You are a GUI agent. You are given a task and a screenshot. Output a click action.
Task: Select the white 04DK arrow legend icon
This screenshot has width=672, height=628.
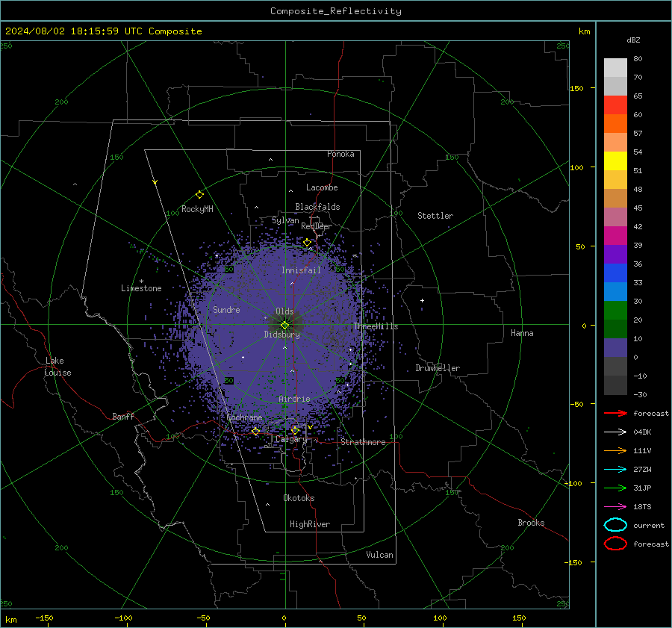point(615,432)
